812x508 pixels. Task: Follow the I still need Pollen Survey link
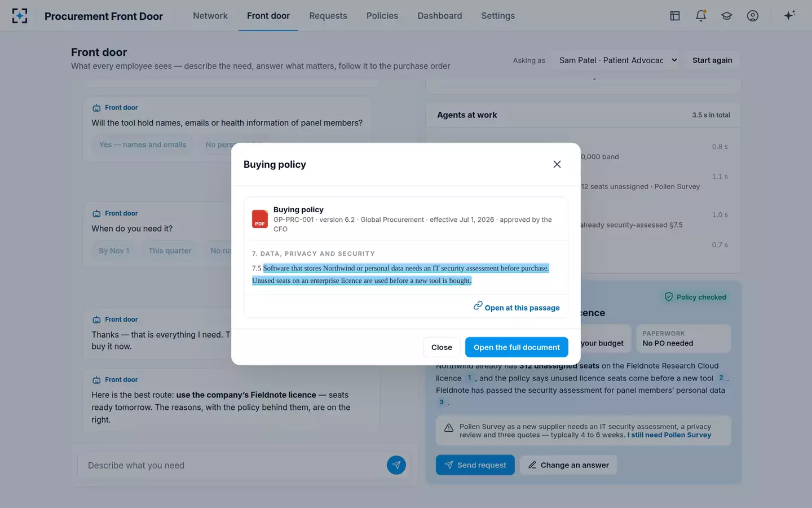point(669,435)
